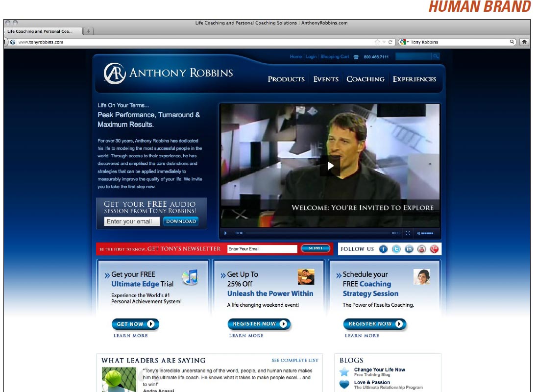Screen dimensions: 537x392
Task: Seek along the video progress bar
Action: (317, 233)
